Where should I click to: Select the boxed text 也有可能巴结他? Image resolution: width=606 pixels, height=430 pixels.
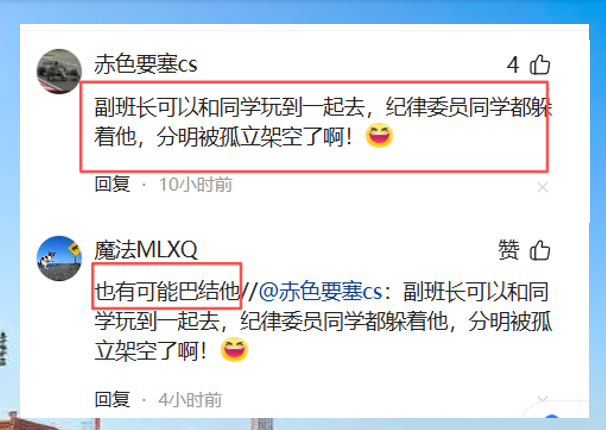(x=167, y=291)
